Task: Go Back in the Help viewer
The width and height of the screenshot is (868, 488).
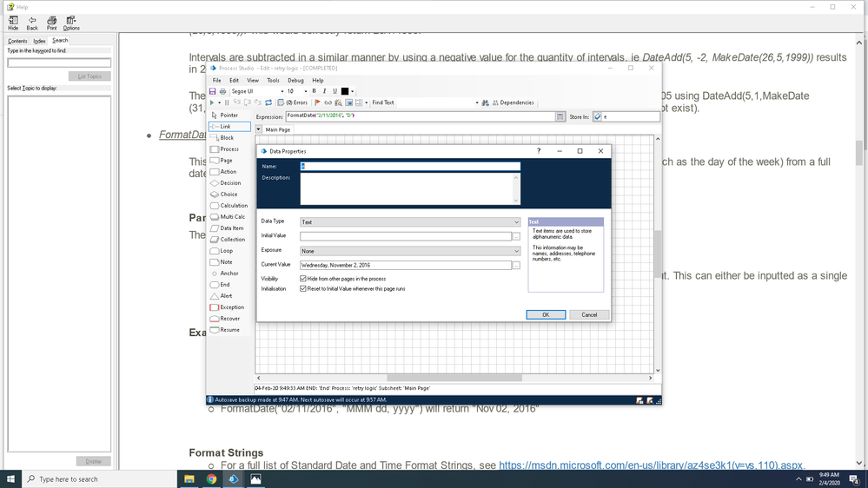Action: click(x=32, y=23)
